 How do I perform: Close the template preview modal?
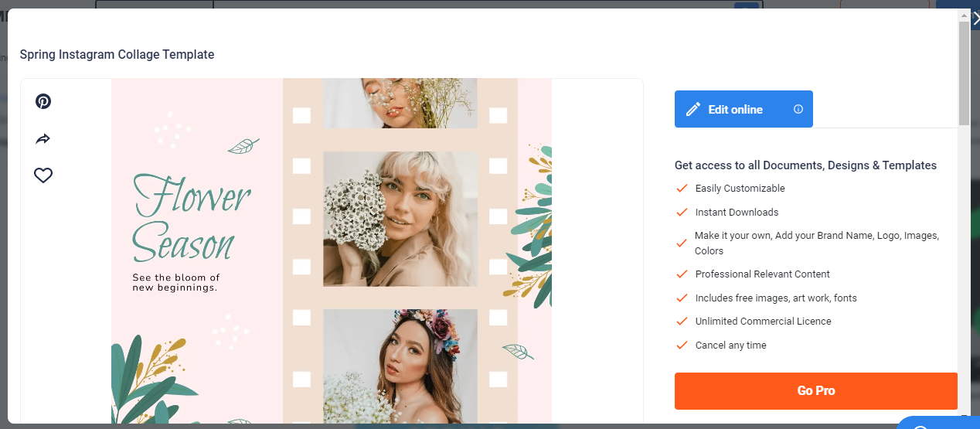974,19
